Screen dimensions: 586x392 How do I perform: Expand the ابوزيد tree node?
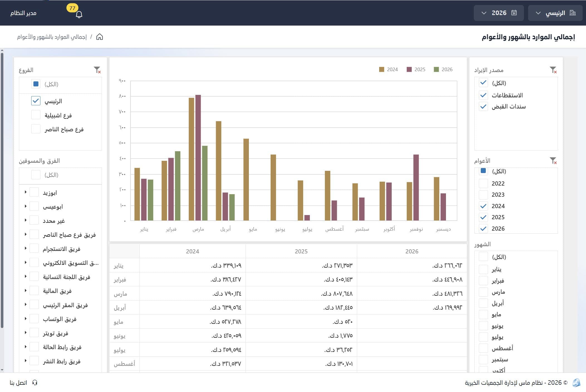pyautogui.click(x=25, y=192)
